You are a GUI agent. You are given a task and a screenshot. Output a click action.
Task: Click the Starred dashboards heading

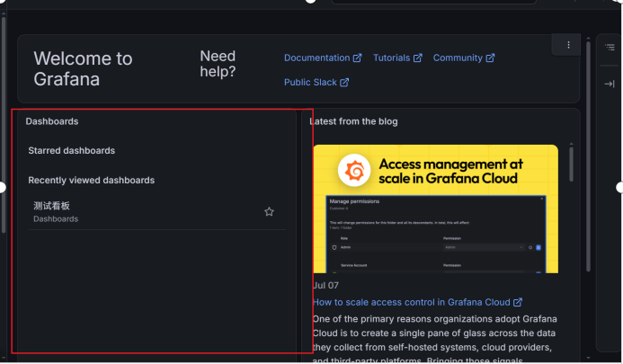[72, 151]
